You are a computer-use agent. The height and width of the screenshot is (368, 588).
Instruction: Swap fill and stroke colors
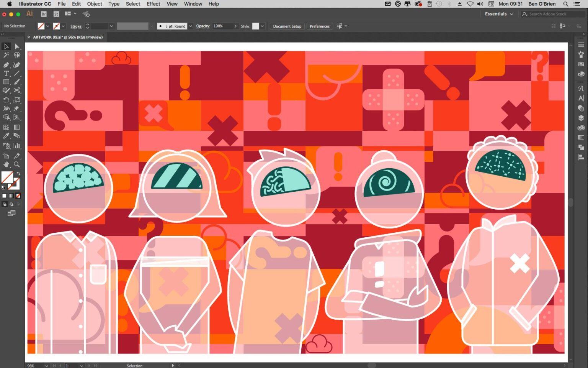point(18,174)
